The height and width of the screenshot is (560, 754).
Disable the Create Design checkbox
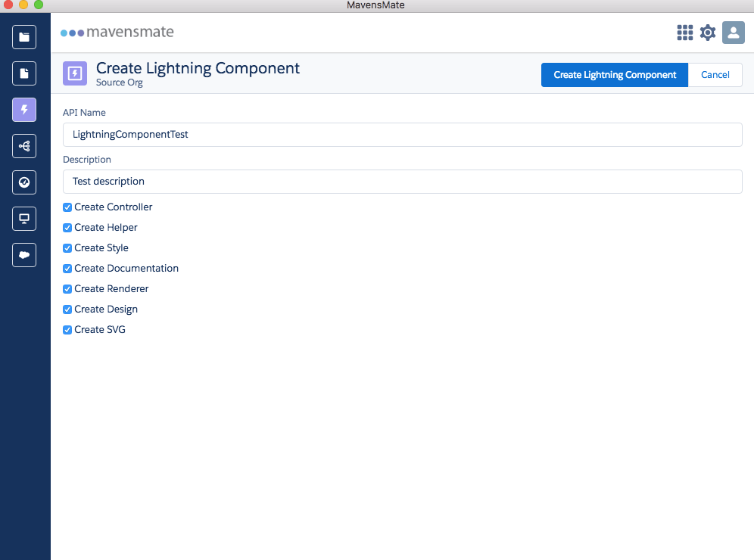(x=67, y=310)
